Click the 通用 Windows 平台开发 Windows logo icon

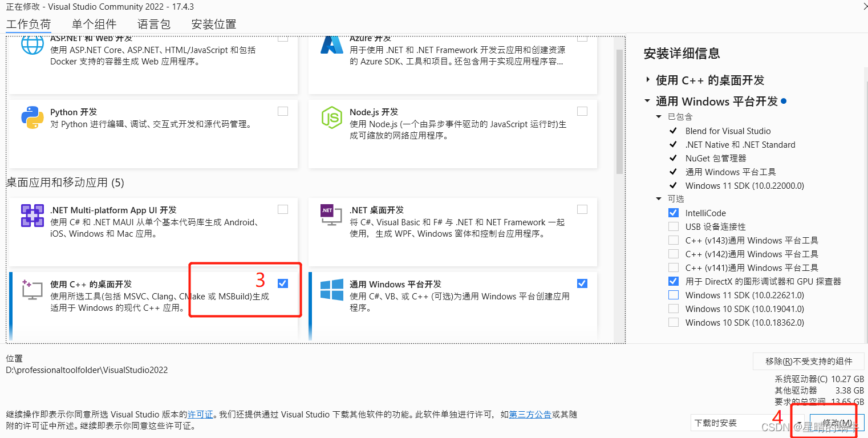coord(331,290)
